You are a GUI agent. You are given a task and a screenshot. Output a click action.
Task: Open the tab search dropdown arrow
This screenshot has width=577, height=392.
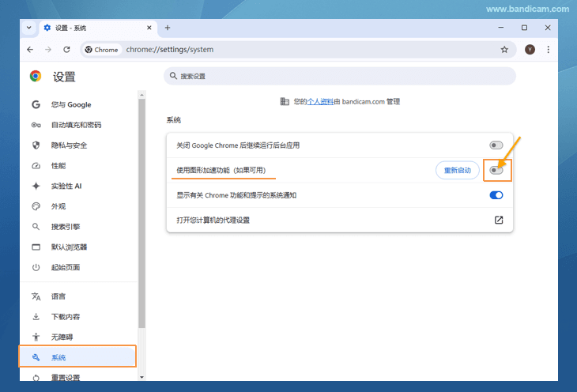[28, 28]
